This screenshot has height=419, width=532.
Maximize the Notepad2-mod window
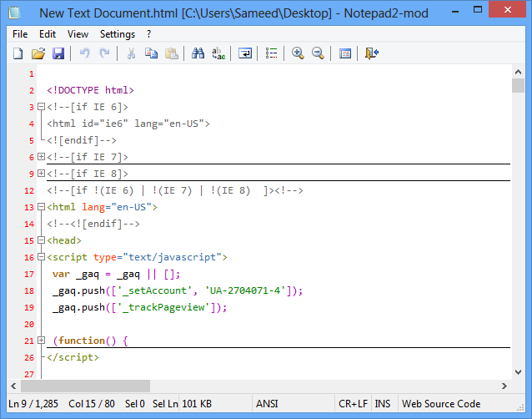478,9
